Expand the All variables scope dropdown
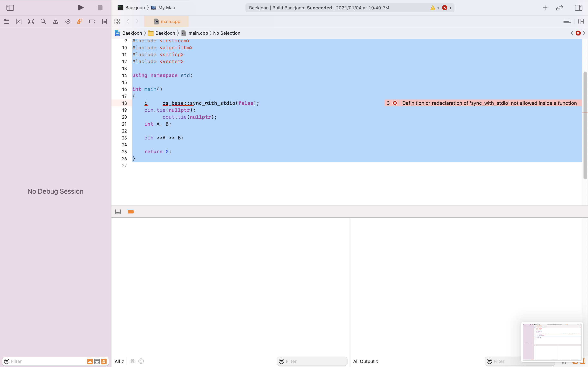 (119, 361)
